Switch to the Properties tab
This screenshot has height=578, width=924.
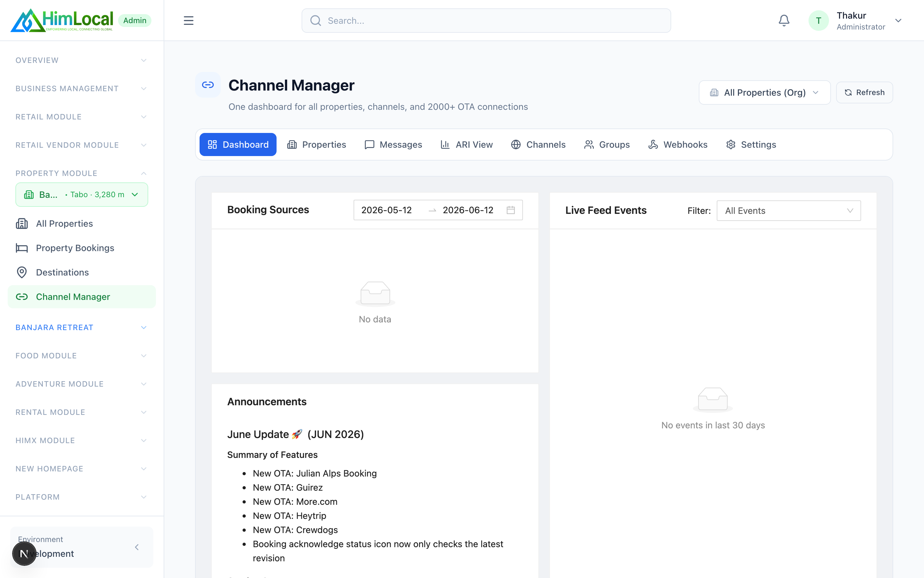pos(317,144)
